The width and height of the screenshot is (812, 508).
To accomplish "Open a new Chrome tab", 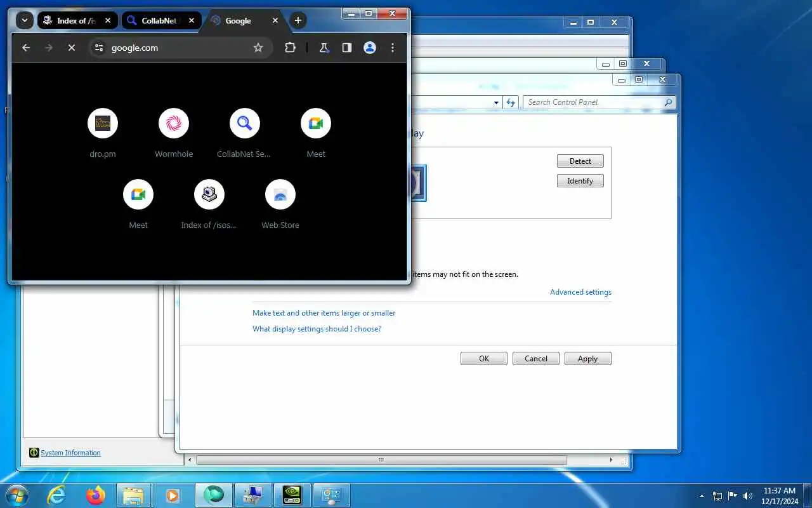I will [x=298, y=20].
